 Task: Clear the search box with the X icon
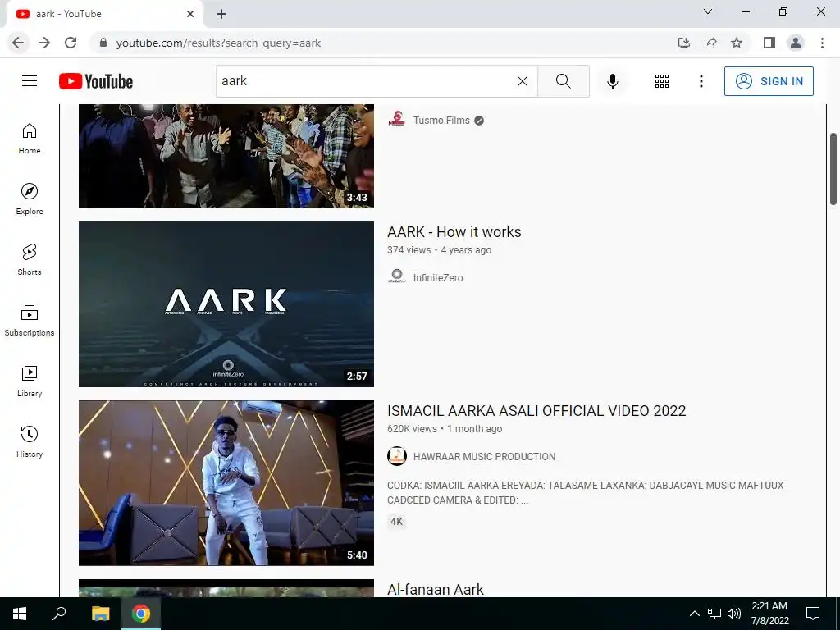523,81
